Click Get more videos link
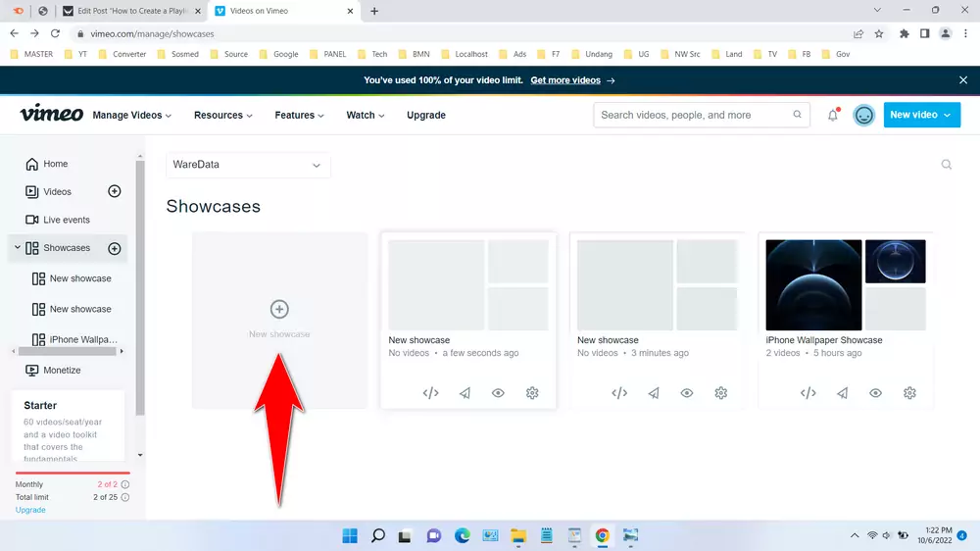The image size is (980, 551). pos(565,80)
